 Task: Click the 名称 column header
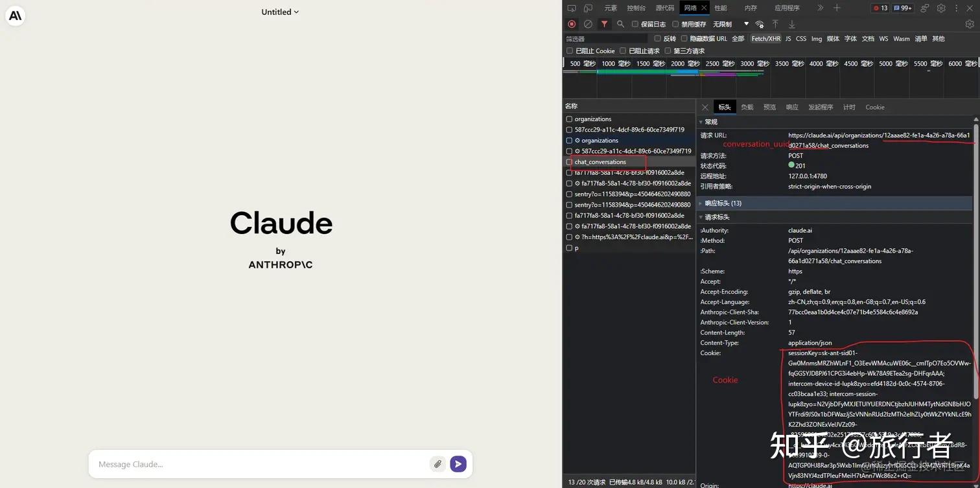629,106
